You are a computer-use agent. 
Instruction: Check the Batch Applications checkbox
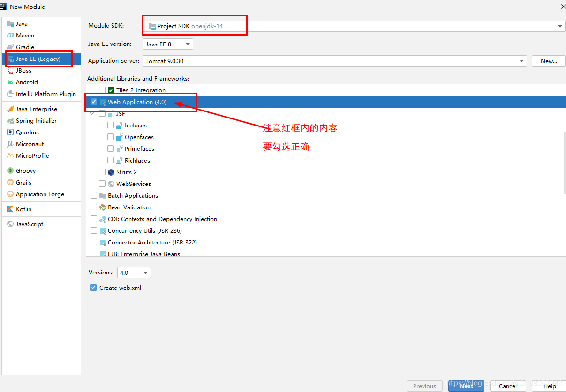click(94, 195)
